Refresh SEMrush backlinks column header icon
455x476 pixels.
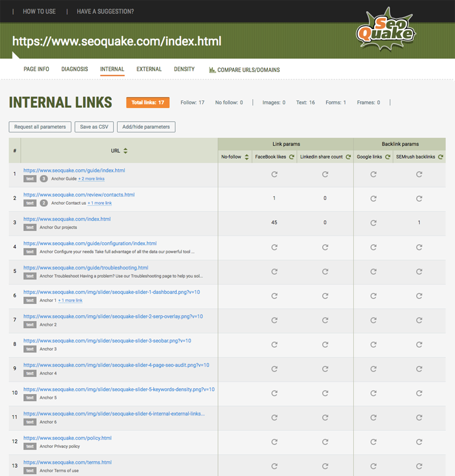tap(441, 157)
